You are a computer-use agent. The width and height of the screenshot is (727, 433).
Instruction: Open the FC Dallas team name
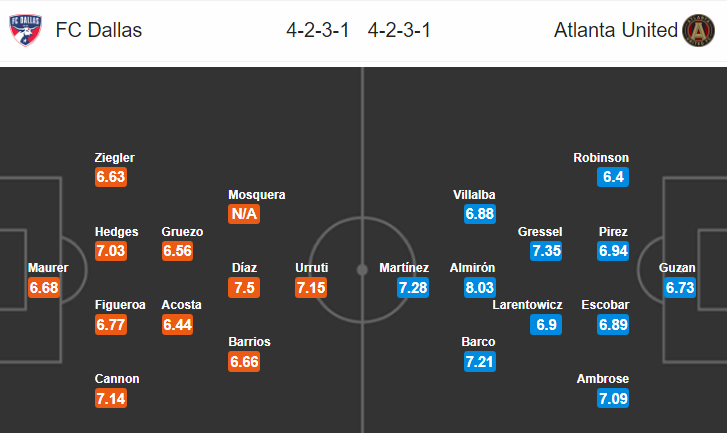tap(99, 30)
